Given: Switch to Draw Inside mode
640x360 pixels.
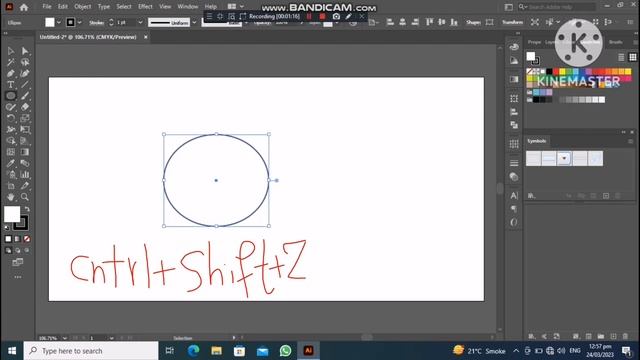Looking at the screenshot, I should (27, 250).
